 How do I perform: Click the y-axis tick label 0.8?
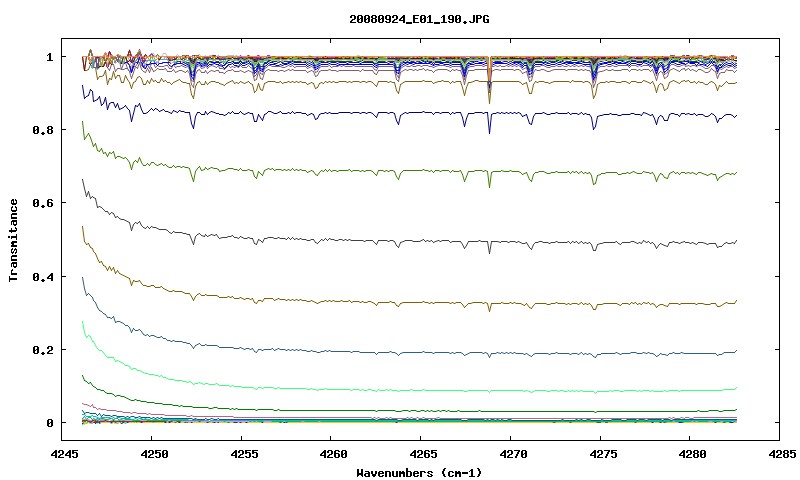43,130
